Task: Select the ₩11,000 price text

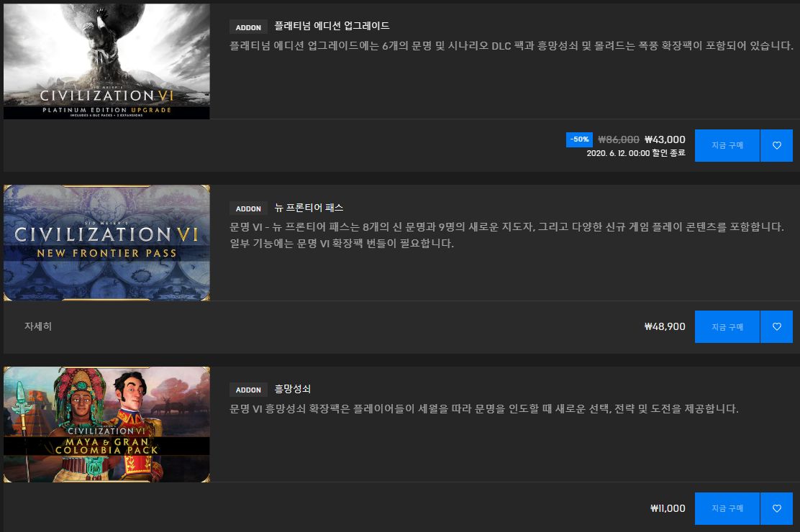Action: [x=668, y=508]
